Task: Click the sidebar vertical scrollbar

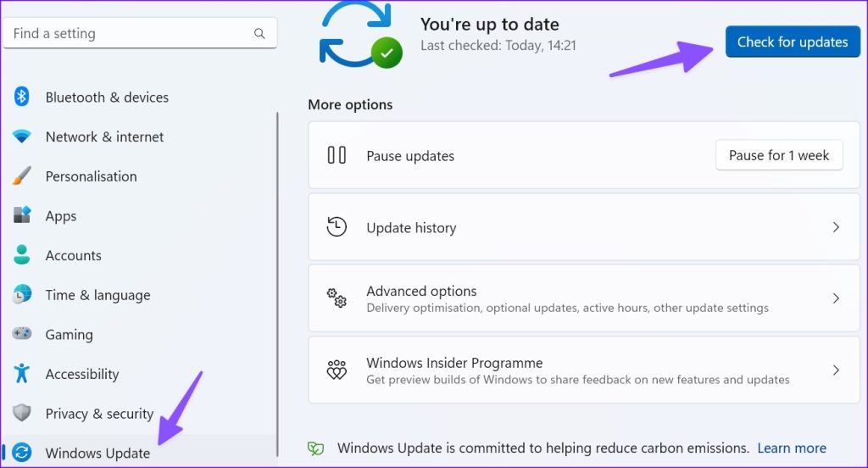Action: (277, 284)
